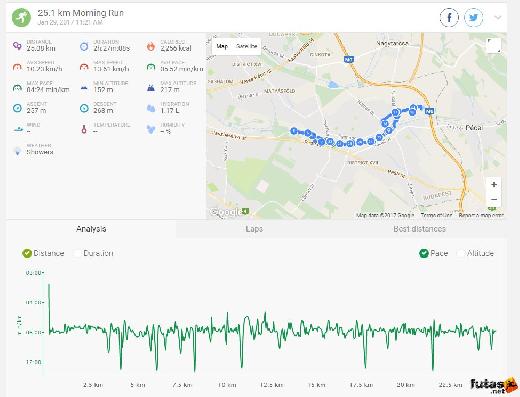Open the map in fullscreen
The height and width of the screenshot is (397, 520).
[x=494, y=45]
